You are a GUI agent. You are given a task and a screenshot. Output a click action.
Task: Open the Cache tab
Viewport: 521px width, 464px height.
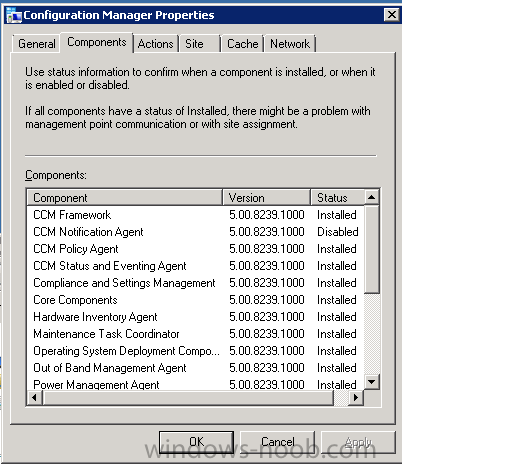coord(242,44)
